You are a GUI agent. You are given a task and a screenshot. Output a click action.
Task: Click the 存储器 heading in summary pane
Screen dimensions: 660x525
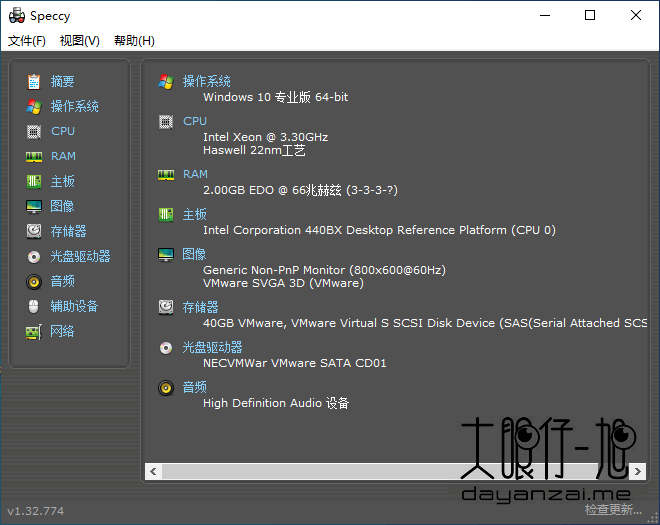pyautogui.click(x=200, y=307)
